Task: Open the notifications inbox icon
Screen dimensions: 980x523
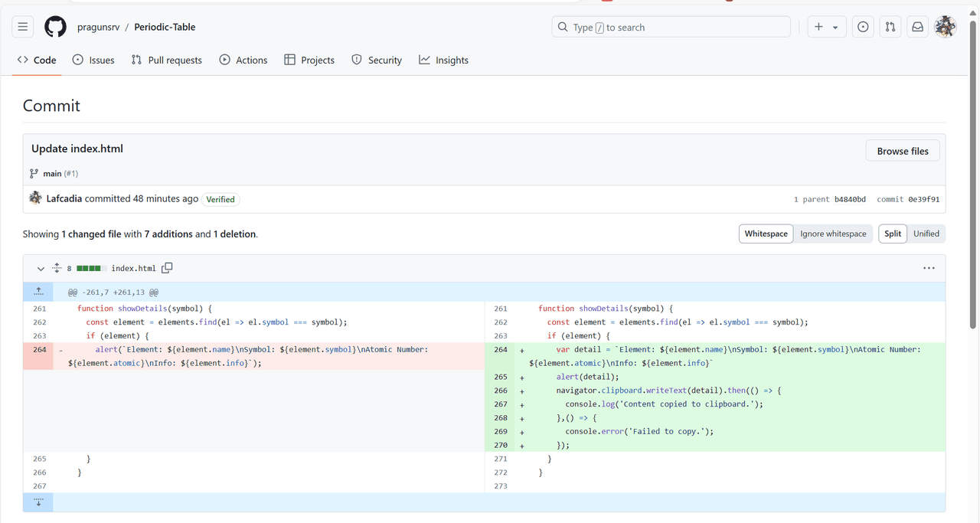Action: coord(916,27)
